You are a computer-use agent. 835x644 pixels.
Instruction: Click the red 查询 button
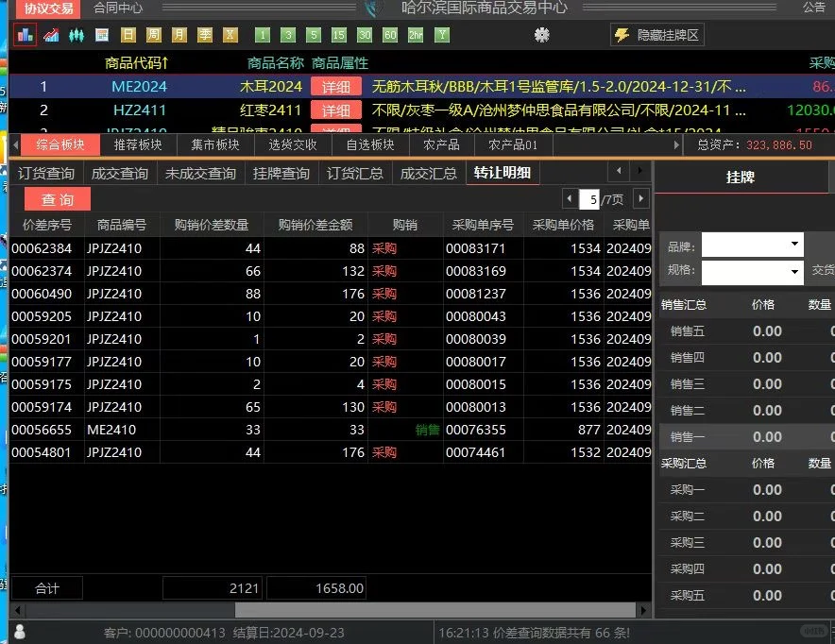(x=58, y=199)
